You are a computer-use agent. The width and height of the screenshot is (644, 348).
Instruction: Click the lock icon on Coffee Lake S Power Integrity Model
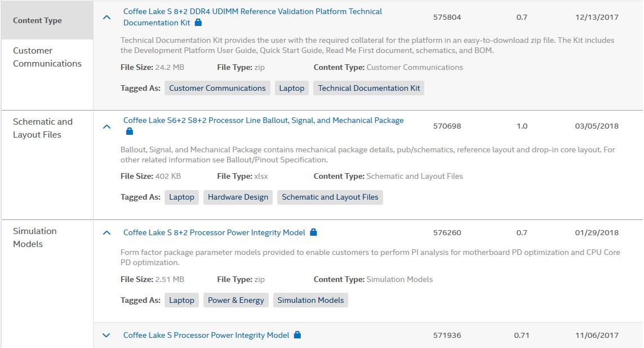tap(297, 335)
